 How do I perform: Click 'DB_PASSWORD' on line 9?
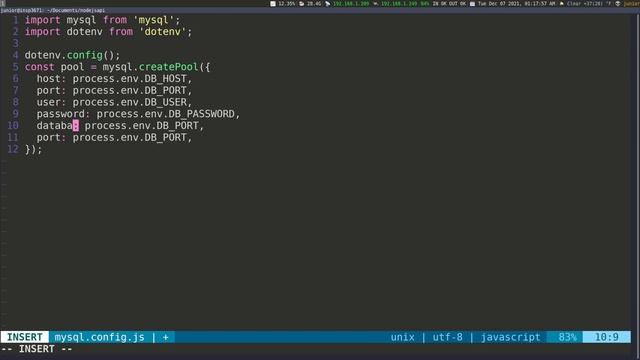point(201,114)
